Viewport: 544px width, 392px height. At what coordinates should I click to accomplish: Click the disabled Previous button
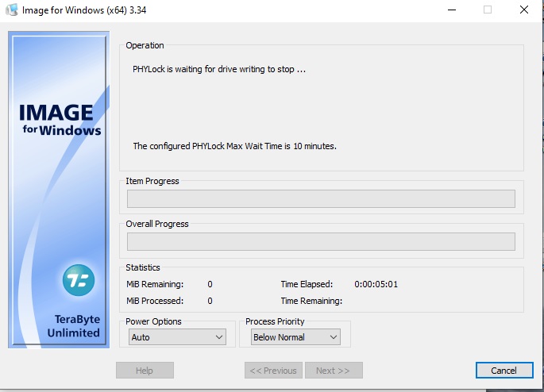point(273,371)
